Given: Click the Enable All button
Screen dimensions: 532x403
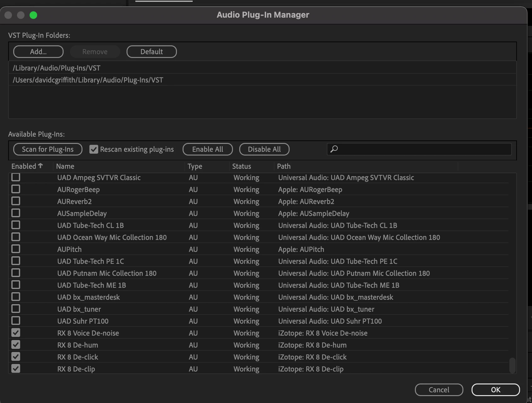Looking at the screenshot, I should click(208, 149).
